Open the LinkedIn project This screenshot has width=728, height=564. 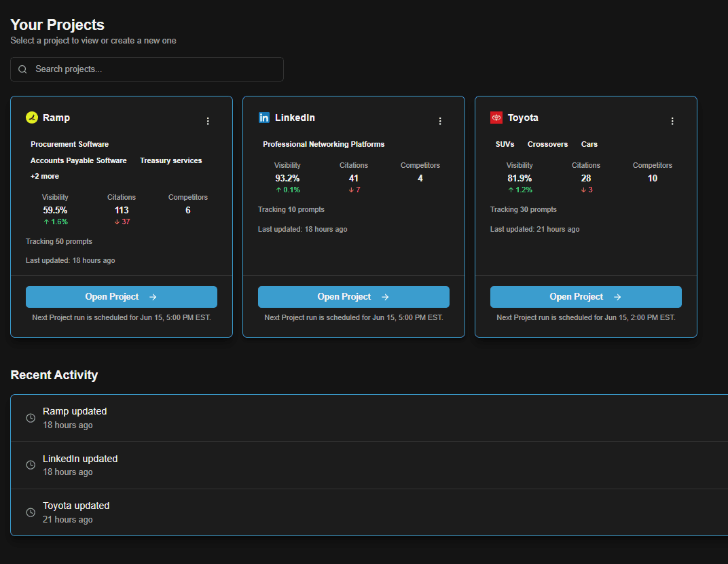pyautogui.click(x=353, y=297)
